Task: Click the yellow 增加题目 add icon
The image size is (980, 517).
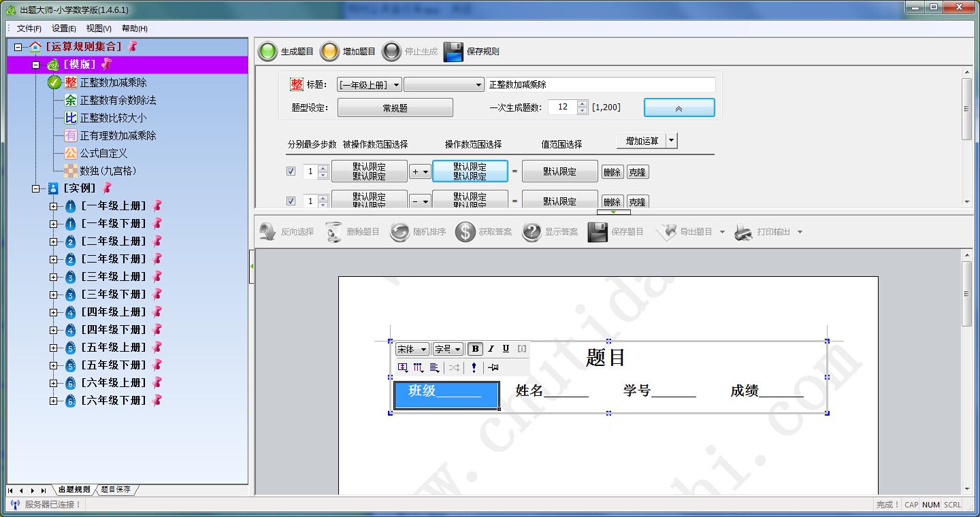Action: pos(329,52)
